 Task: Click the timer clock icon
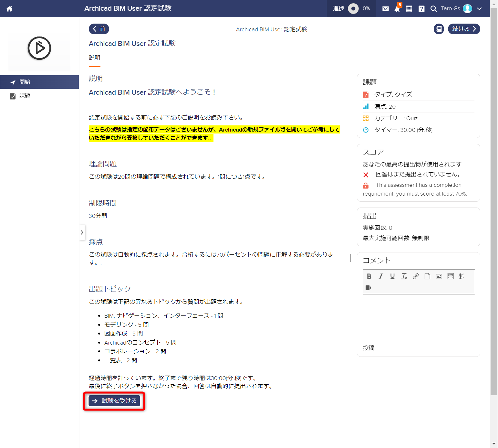366,130
